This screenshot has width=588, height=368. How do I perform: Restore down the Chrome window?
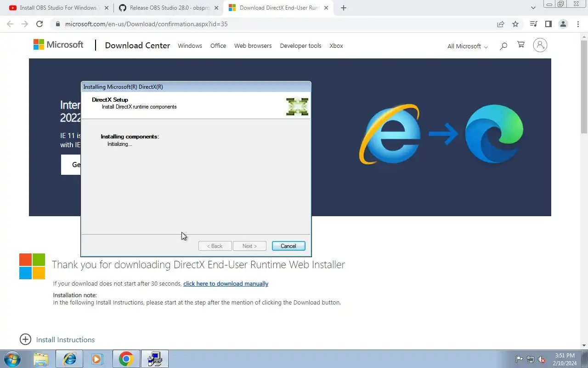click(x=561, y=4)
